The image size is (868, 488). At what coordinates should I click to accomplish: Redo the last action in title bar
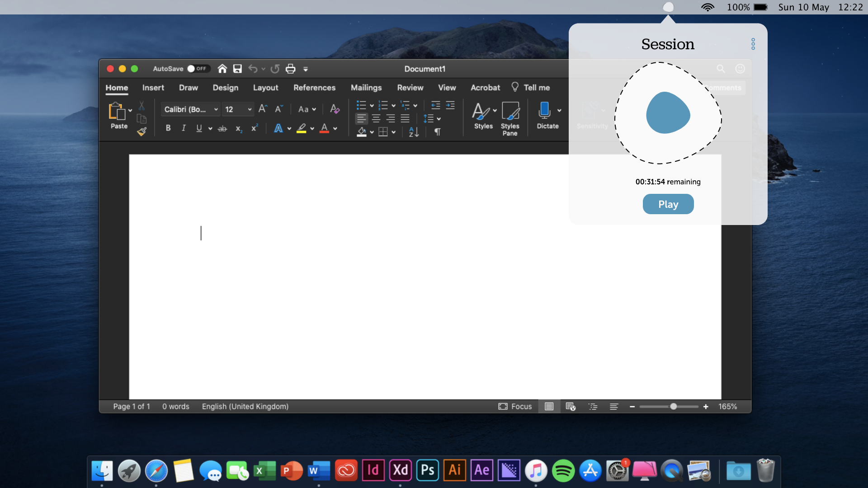(x=275, y=69)
